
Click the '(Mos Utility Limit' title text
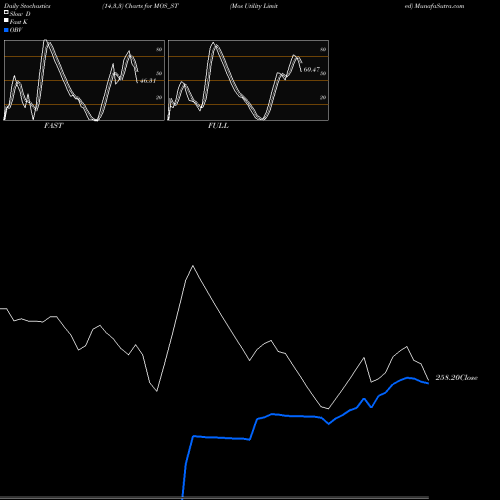[x=254, y=6]
